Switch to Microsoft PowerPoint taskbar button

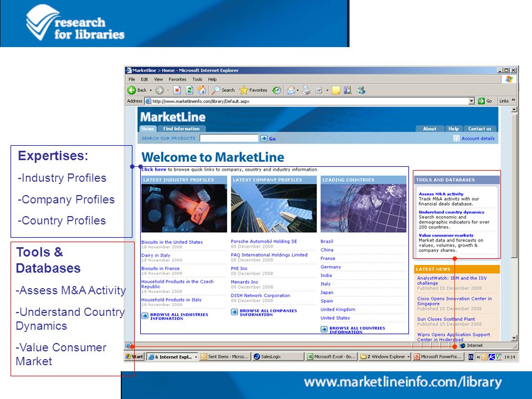pyautogui.click(x=438, y=356)
